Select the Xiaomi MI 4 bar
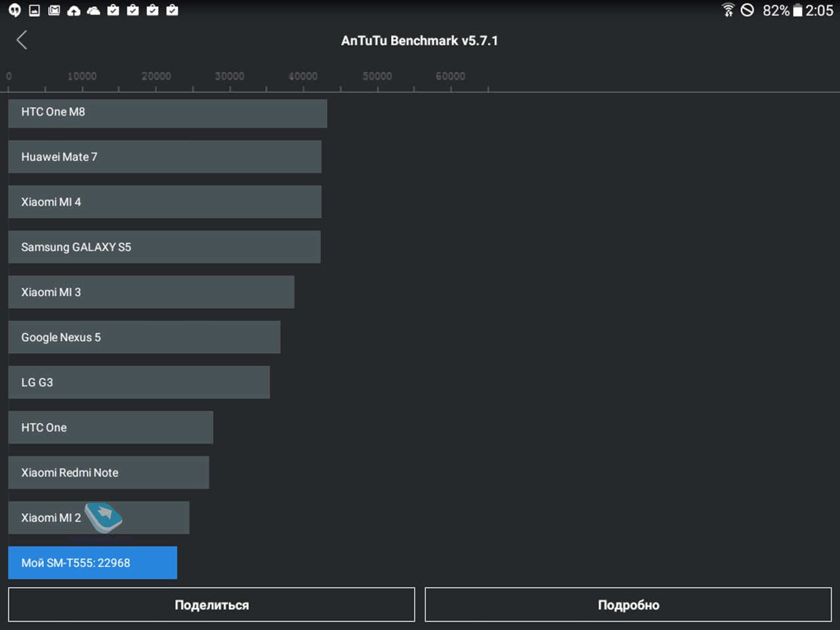840x630 pixels. pos(165,202)
